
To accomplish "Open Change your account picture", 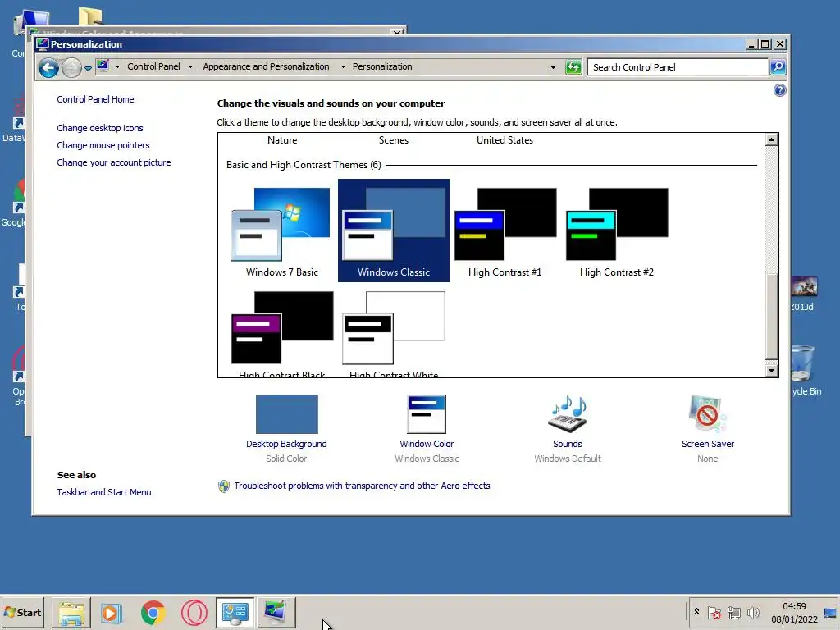I will coord(113,162).
